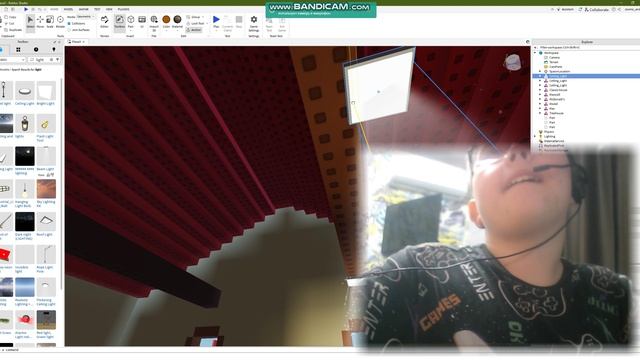Click Duplicate in Clipboard group

13,30
